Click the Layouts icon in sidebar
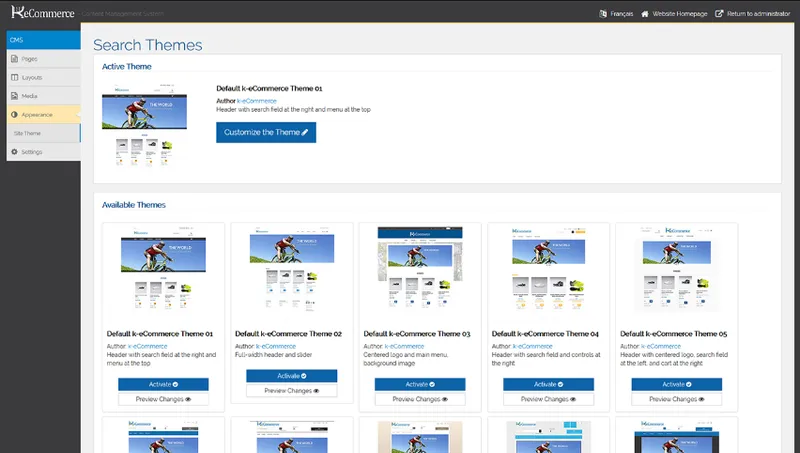This screenshot has height=453, width=800. pyautogui.click(x=14, y=78)
